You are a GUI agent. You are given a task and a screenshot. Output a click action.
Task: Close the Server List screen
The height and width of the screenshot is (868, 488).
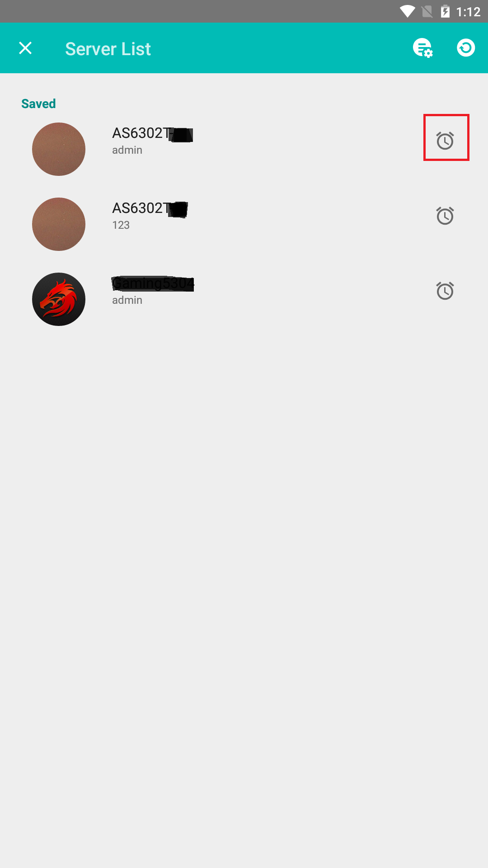click(x=25, y=48)
